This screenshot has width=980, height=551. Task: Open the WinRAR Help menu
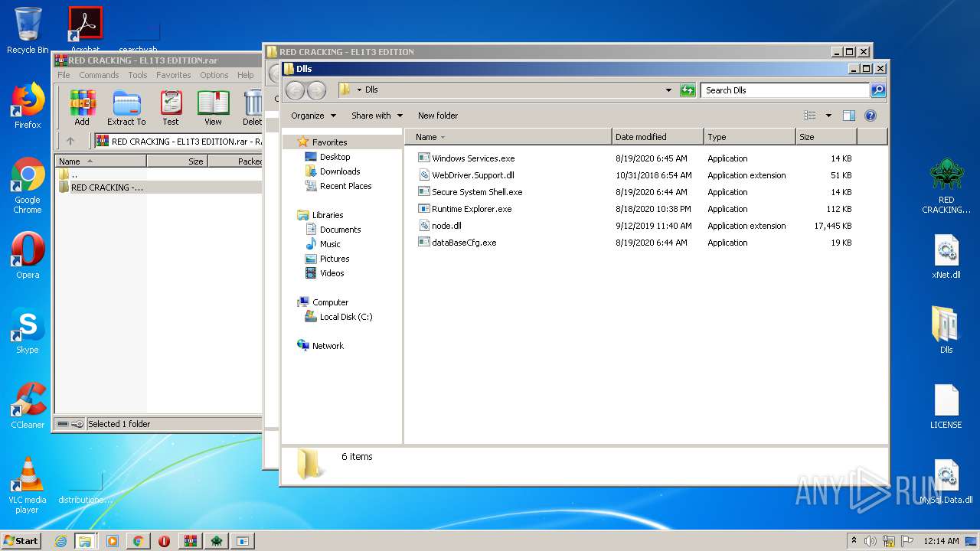coord(246,75)
